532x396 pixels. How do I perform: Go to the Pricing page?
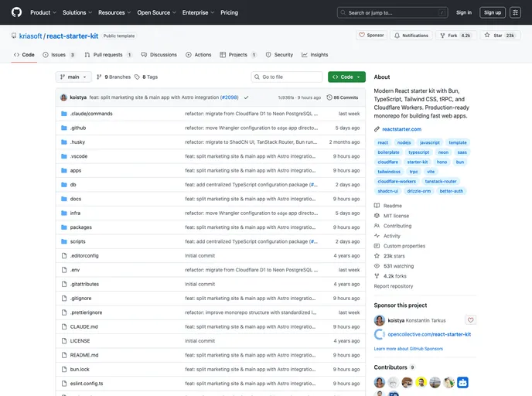pyautogui.click(x=229, y=12)
